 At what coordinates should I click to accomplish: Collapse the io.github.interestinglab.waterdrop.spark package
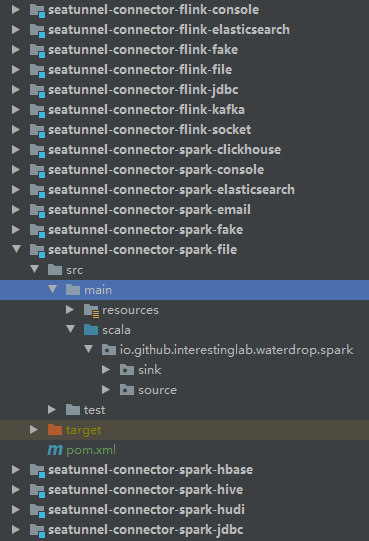click(88, 349)
